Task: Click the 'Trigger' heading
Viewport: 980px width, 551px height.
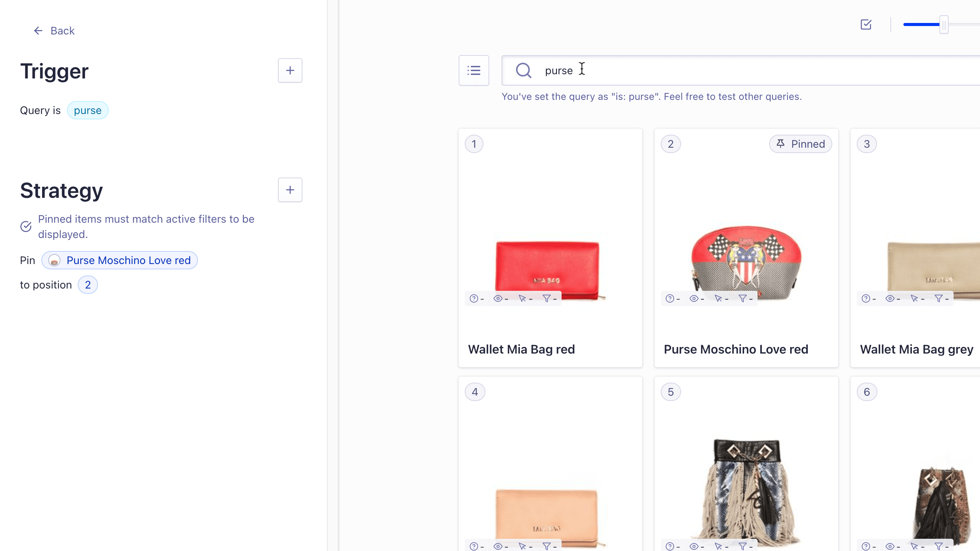Action: [x=54, y=71]
